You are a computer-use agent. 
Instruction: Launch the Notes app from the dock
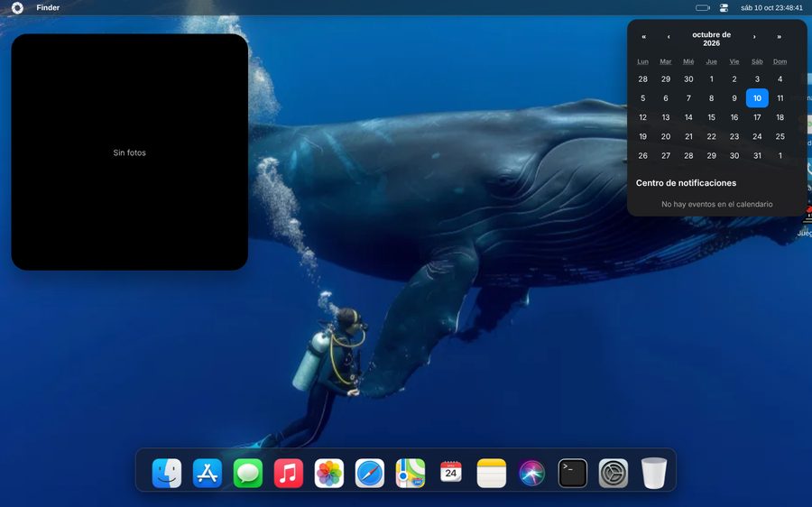[492, 473]
